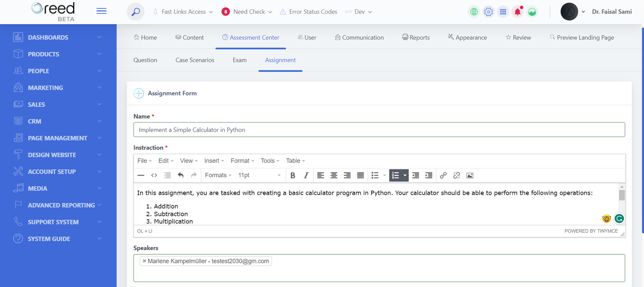
Task: Open the apps grid icon
Action: tap(503, 12)
